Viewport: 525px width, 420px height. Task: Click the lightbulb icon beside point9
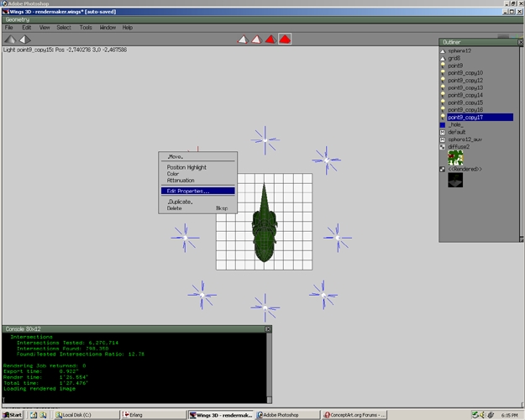click(x=443, y=66)
